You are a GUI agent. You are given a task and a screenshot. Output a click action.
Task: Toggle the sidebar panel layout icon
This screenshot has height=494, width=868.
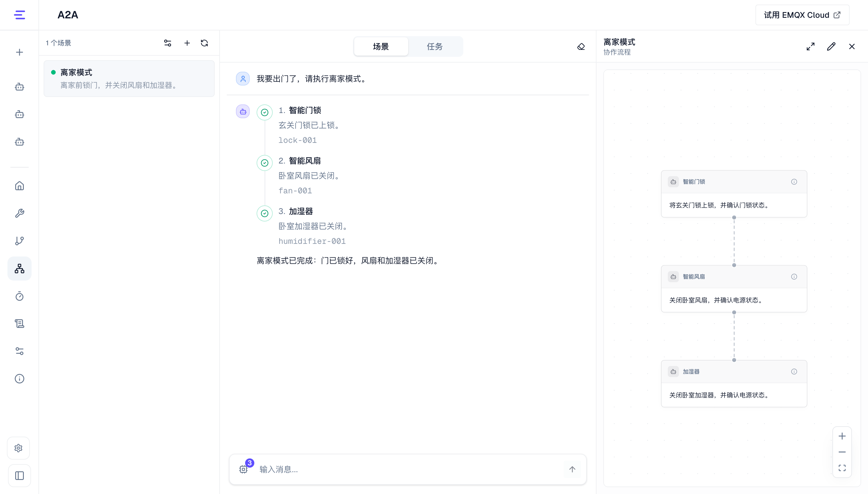pos(19,476)
